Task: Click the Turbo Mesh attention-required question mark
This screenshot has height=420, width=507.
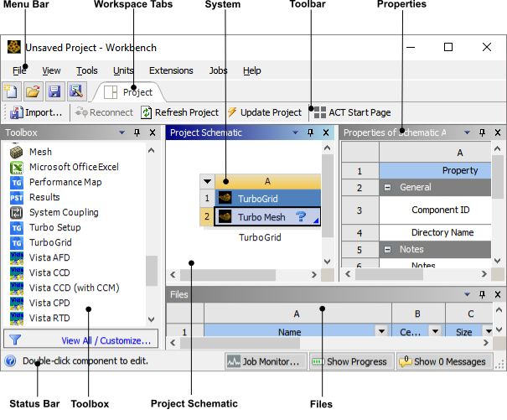Action: tap(300, 216)
